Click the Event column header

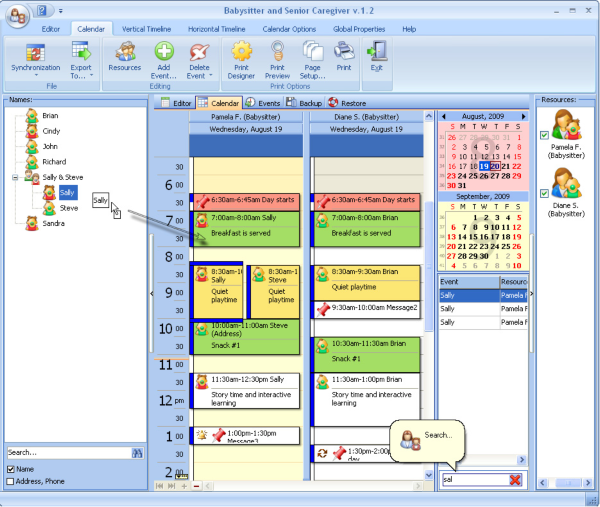pos(469,282)
